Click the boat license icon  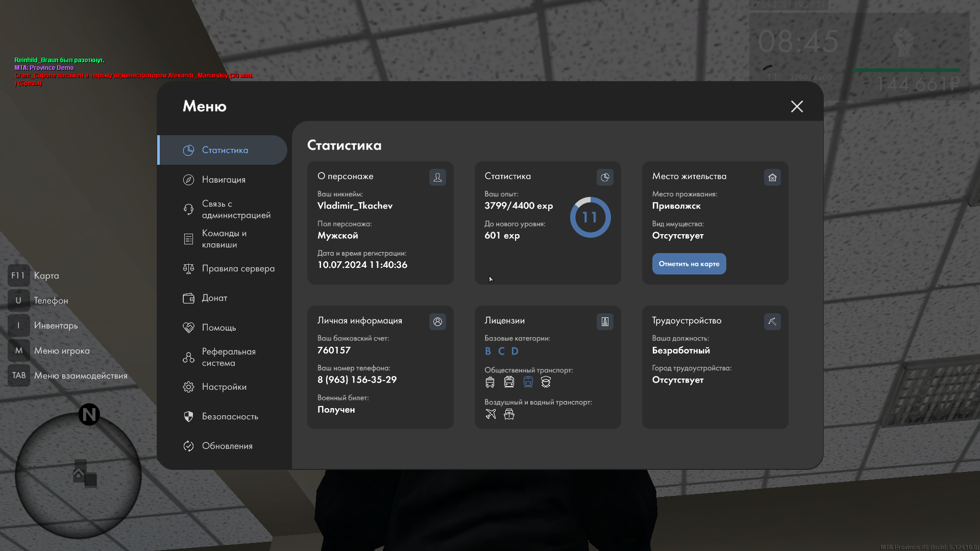[509, 414]
